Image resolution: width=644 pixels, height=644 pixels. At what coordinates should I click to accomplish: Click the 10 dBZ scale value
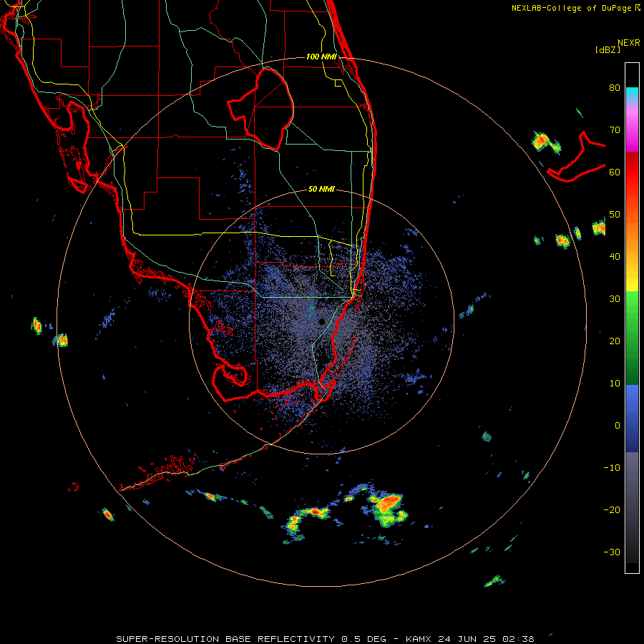[x=615, y=384]
